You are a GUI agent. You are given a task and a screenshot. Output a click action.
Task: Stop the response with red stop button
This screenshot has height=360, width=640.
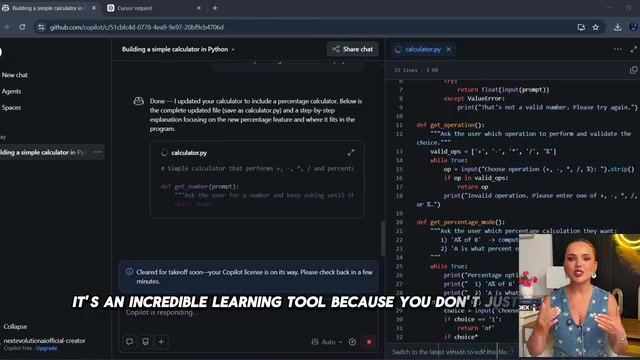(369, 342)
